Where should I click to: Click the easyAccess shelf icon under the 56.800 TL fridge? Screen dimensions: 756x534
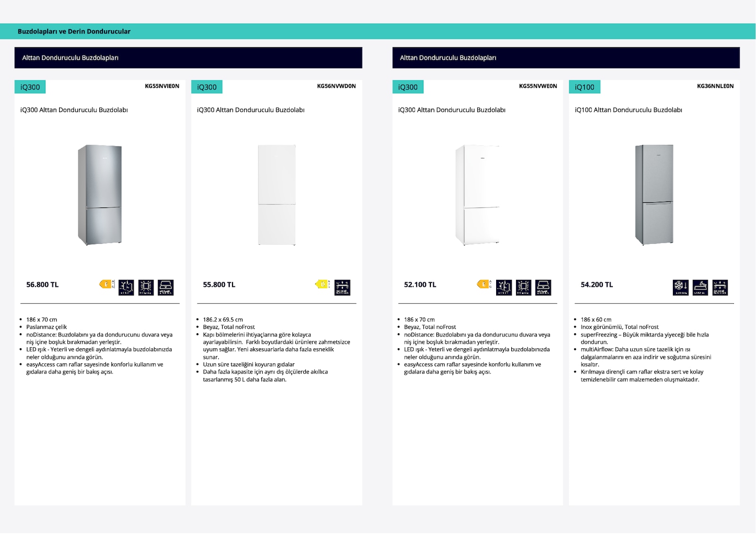click(x=166, y=287)
